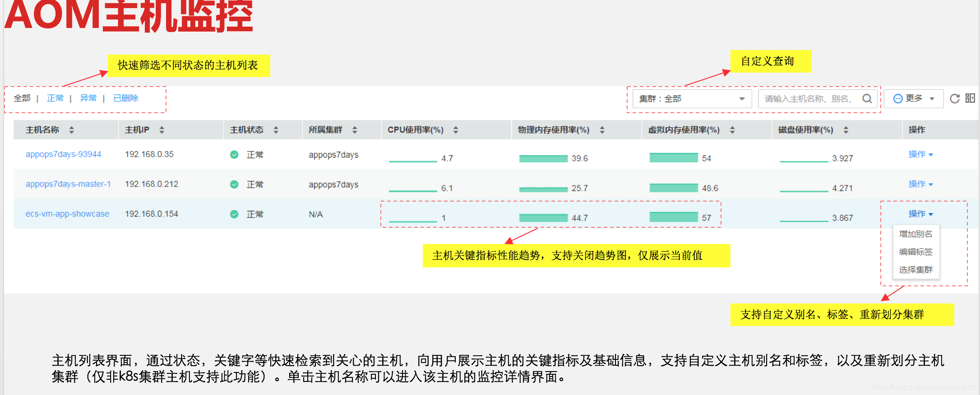Screen dimensions: 980x395
Task: Sort by 磁盘使用率 column arrows
Action: pos(846,130)
